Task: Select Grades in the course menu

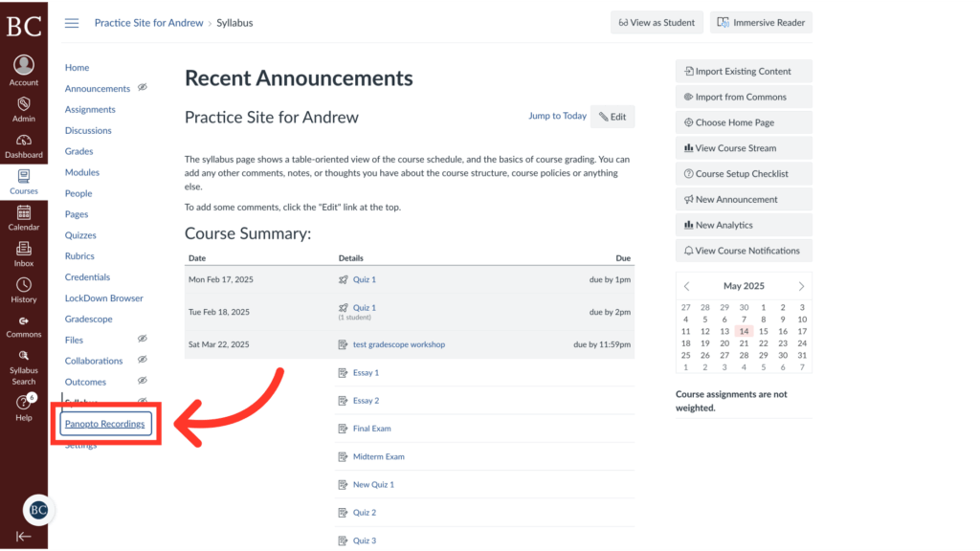Action: (x=78, y=151)
